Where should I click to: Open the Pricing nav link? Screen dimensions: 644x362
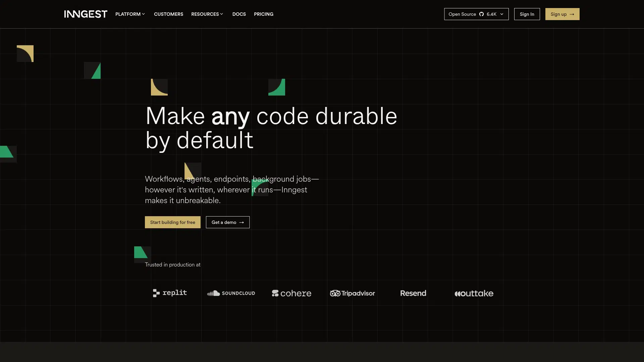click(263, 14)
